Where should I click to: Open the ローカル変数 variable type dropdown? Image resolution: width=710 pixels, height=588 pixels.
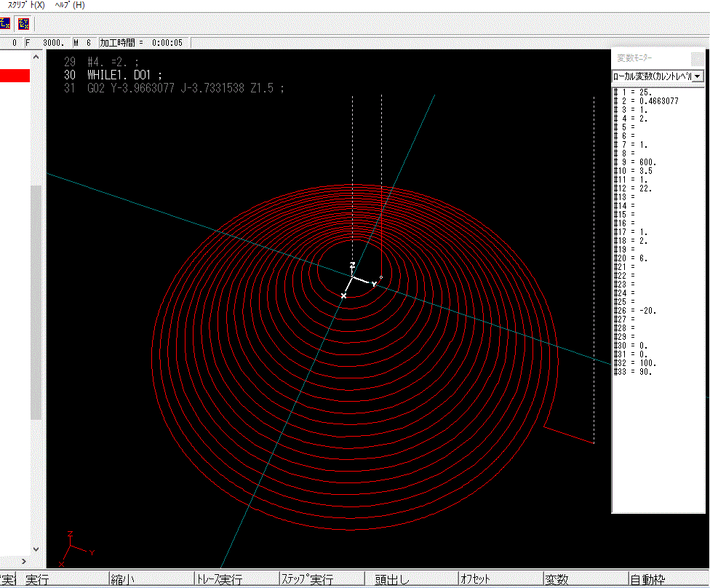click(698, 76)
